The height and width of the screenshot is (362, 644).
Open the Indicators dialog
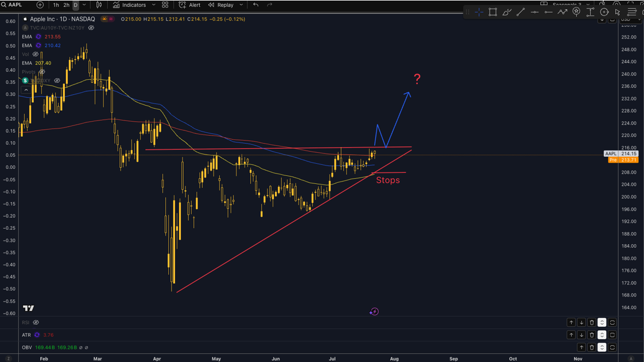(129, 5)
